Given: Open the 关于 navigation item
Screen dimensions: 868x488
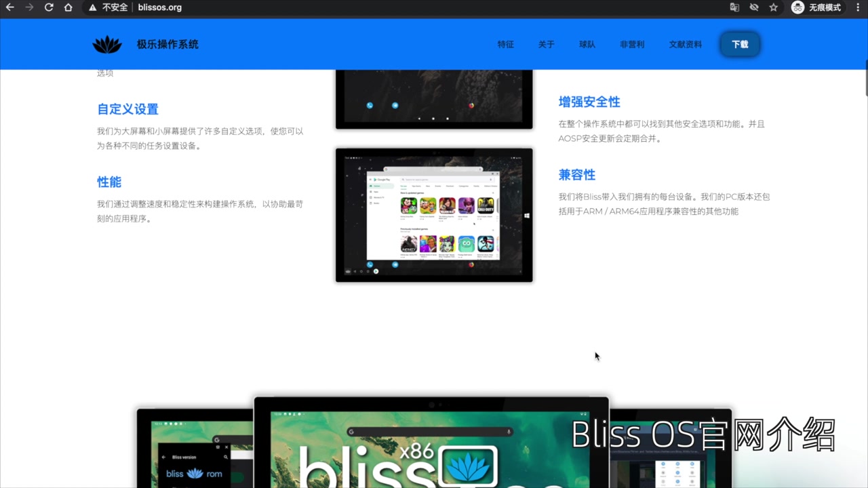Looking at the screenshot, I should [547, 45].
